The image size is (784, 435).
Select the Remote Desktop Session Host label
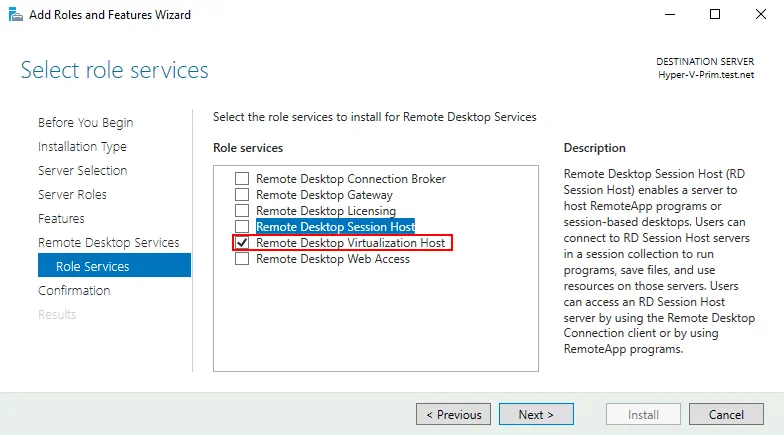[x=335, y=227]
